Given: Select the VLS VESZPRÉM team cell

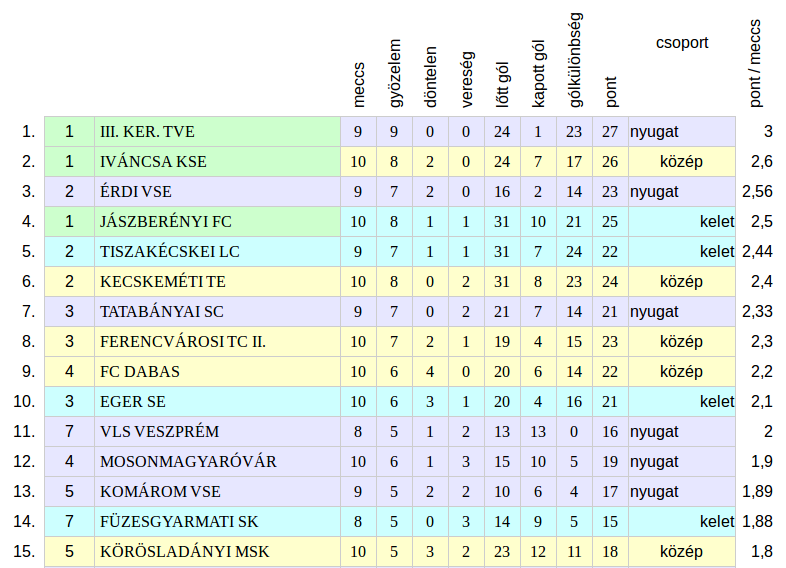Looking at the screenshot, I should [218, 432].
